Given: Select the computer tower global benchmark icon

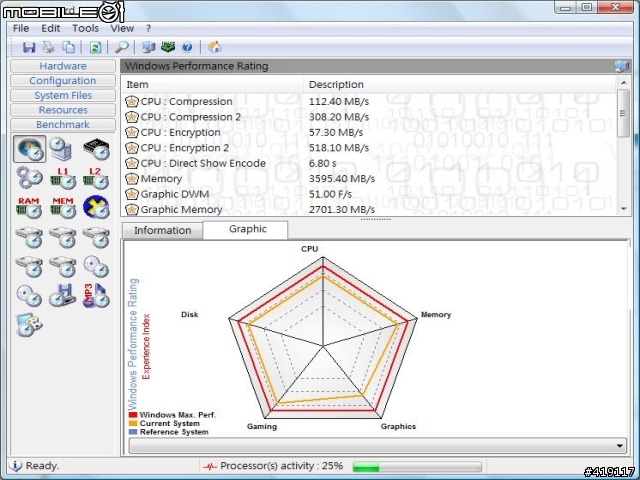Looking at the screenshot, I should pos(61,149).
